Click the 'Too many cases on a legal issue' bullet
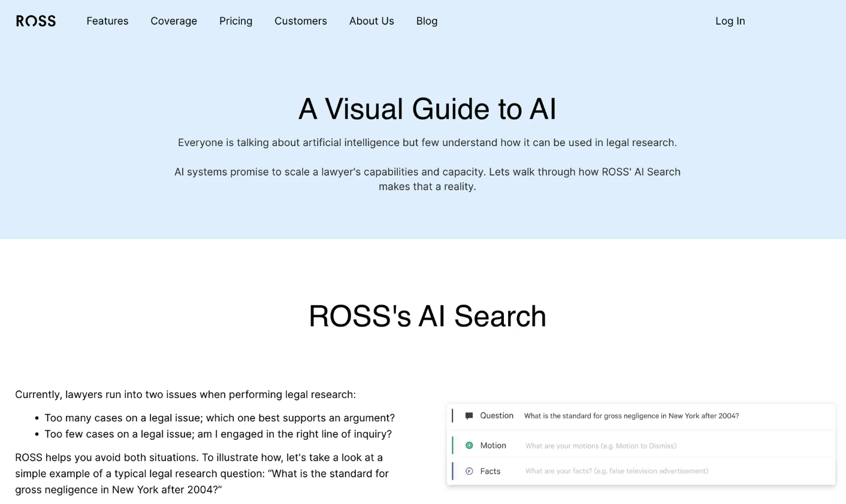 tap(219, 418)
